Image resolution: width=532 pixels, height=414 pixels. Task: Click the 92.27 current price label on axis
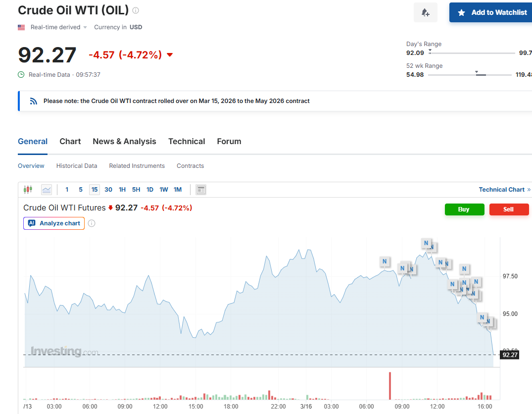510,355
